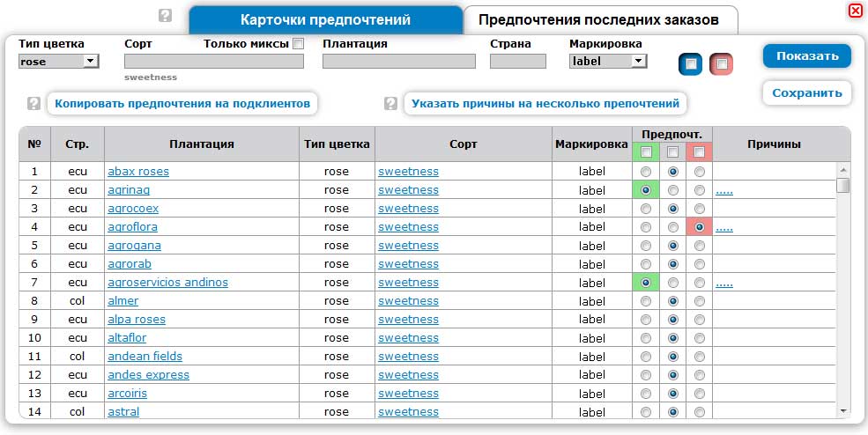This screenshot has width=868, height=435.
Task: Check the green header checkbox under Предпочт.
Action: (646, 152)
